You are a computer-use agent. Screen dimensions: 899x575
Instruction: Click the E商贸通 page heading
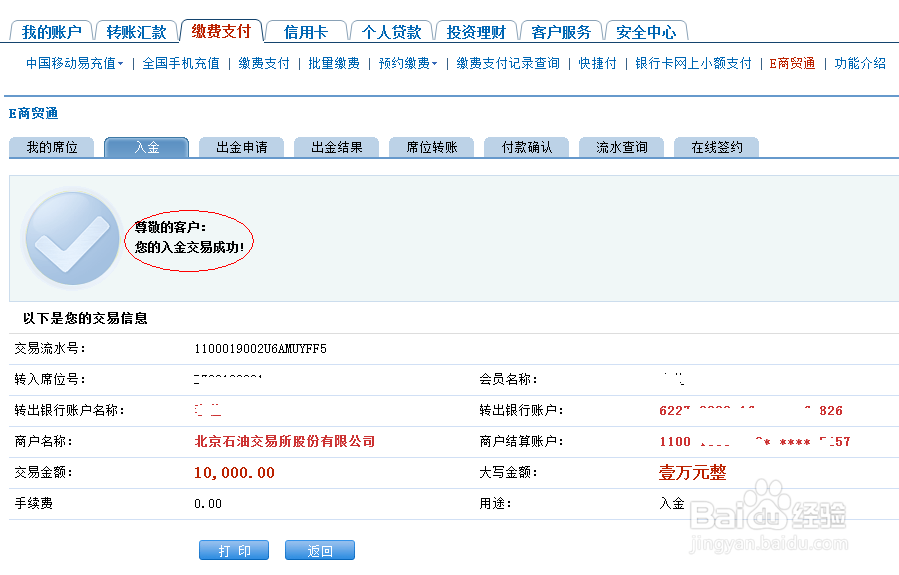pos(33,114)
